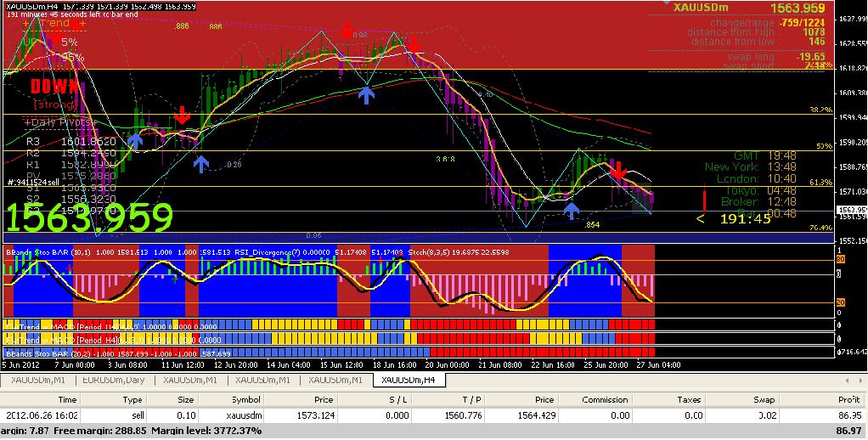Click the leftmost blue up arrow signal
This screenshot has height=440, width=868.
pos(135,141)
